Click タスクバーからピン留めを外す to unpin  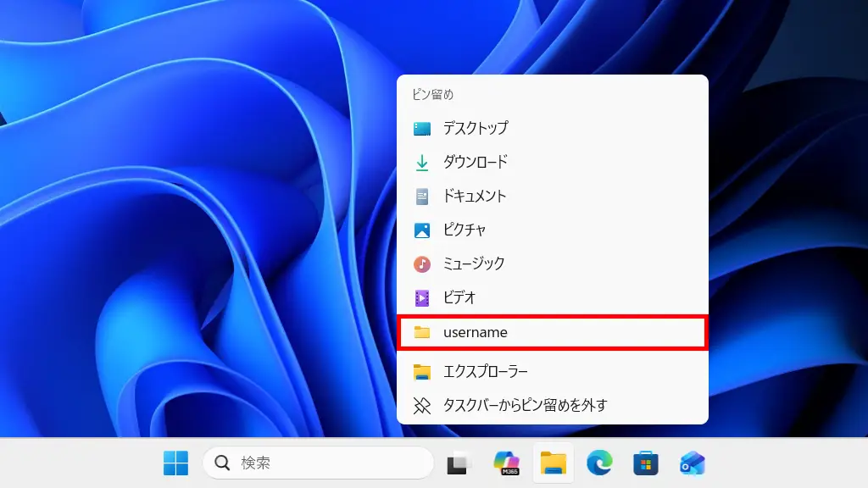tap(525, 406)
